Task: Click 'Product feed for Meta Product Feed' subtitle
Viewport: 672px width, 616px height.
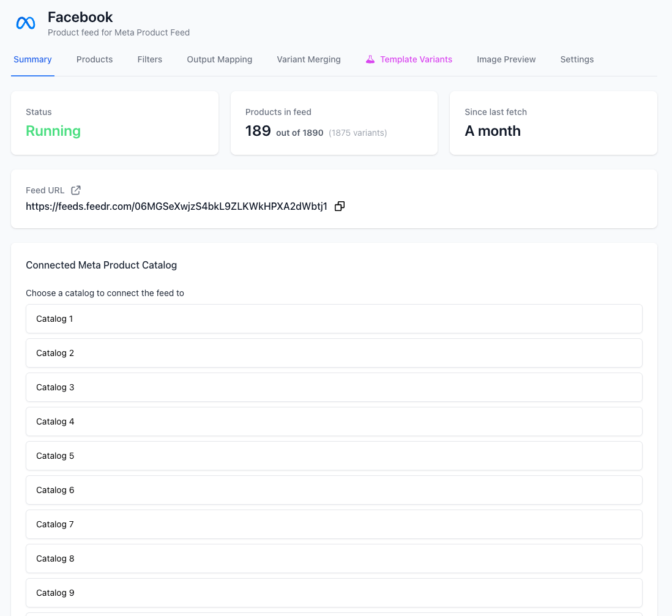Action: [x=119, y=32]
